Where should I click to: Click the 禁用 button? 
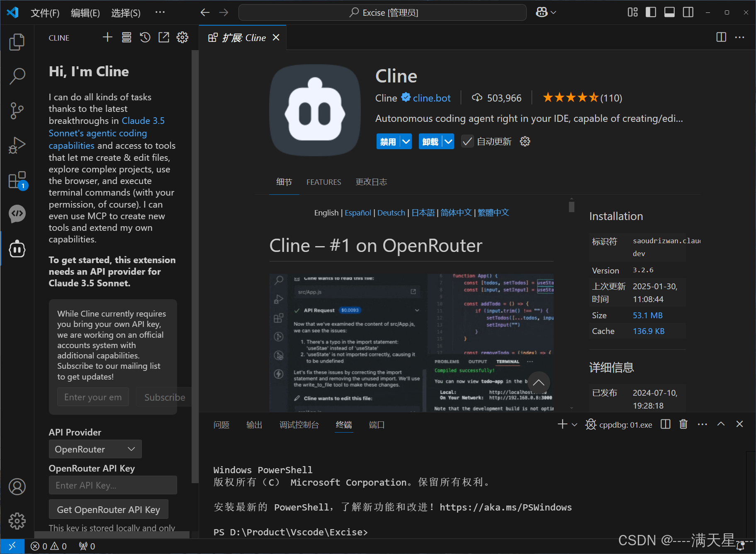(388, 142)
